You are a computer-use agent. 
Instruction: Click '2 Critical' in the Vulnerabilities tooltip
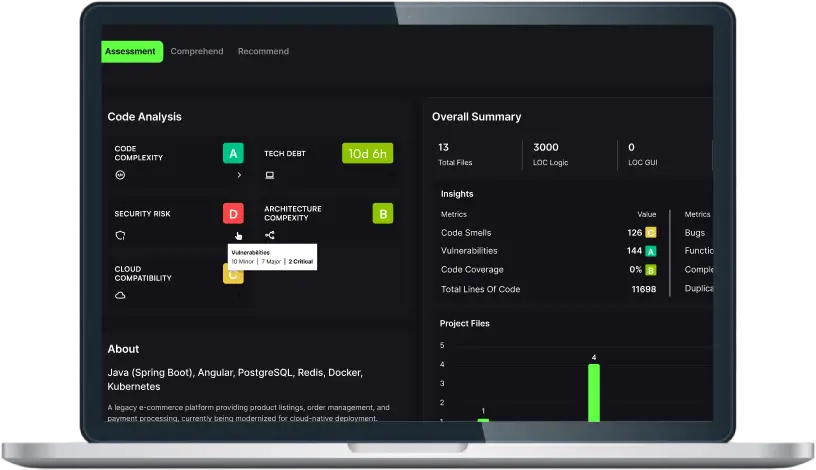click(301, 262)
